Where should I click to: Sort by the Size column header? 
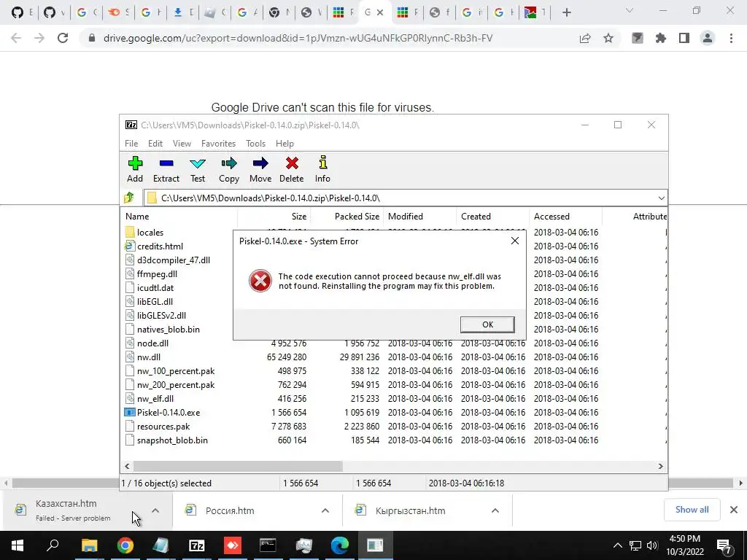pos(274,216)
